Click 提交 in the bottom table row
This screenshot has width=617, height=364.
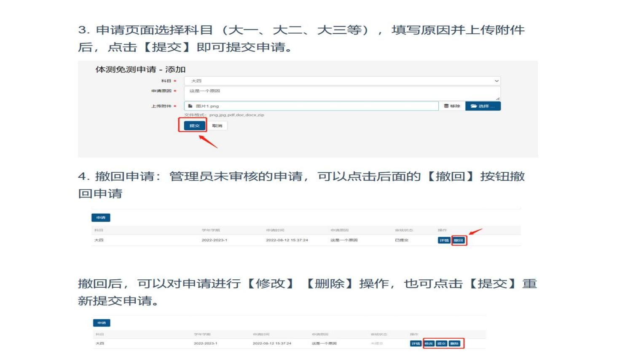click(442, 344)
